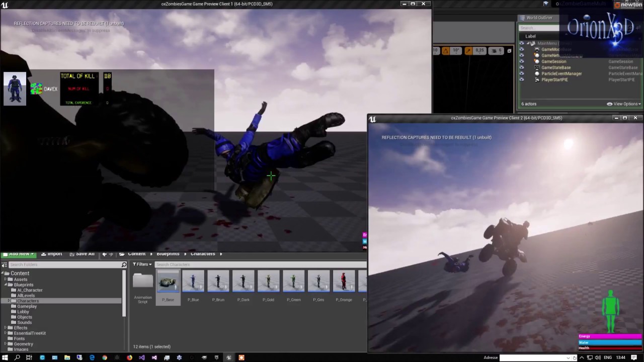Select the P_Orange character asset
The height and width of the screenshot is (362, 644).
pos(344,282)
